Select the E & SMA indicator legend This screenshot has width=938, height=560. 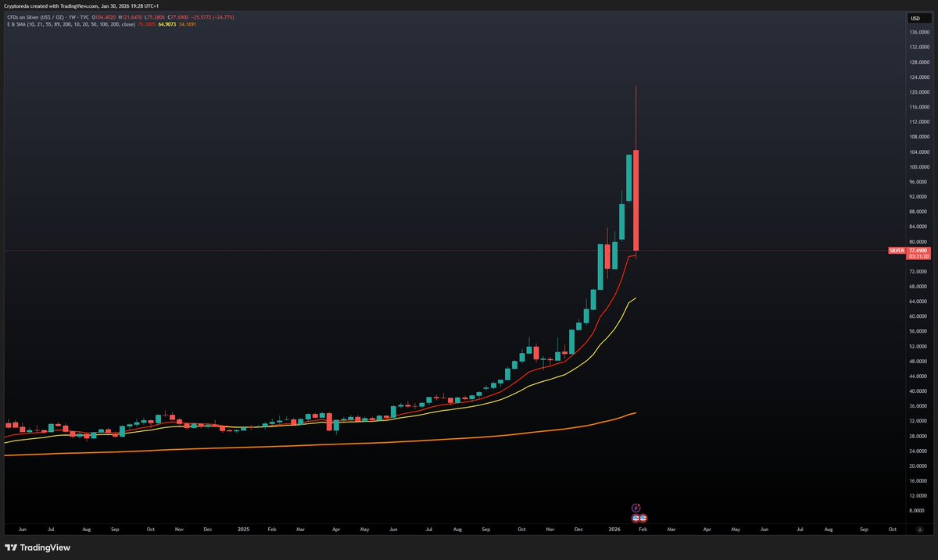click(x=71, y=25)
